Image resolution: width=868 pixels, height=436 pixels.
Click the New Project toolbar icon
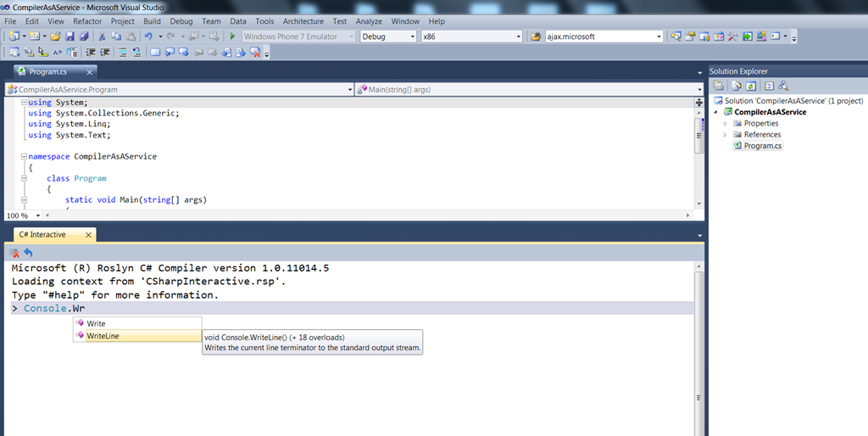(x=14, y=36)
